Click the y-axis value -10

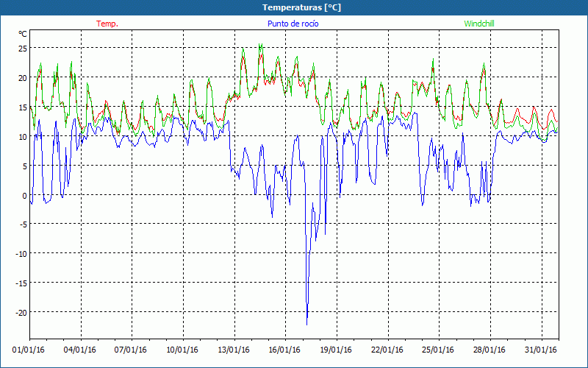coord(21,254)
